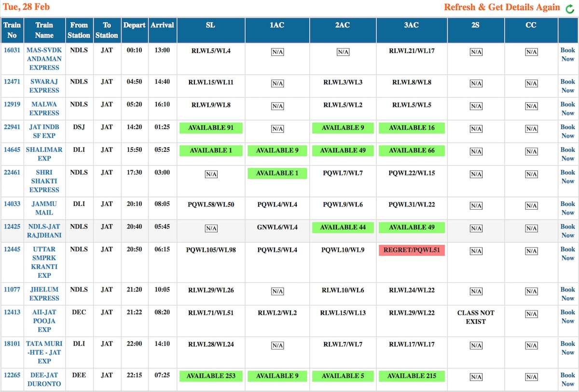This screenshot has width=579, height=392.
Task: Click the green refresh arrow icon
Action: pos(570,8)
